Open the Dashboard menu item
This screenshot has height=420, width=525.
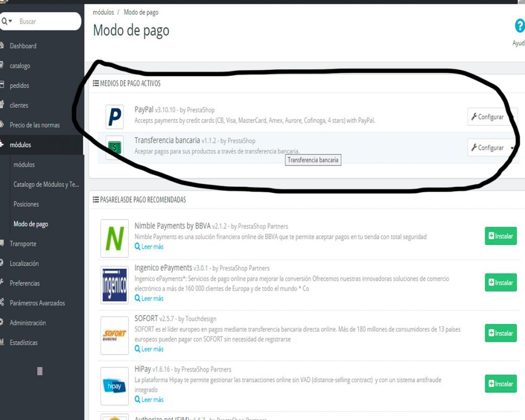[23, 46]
